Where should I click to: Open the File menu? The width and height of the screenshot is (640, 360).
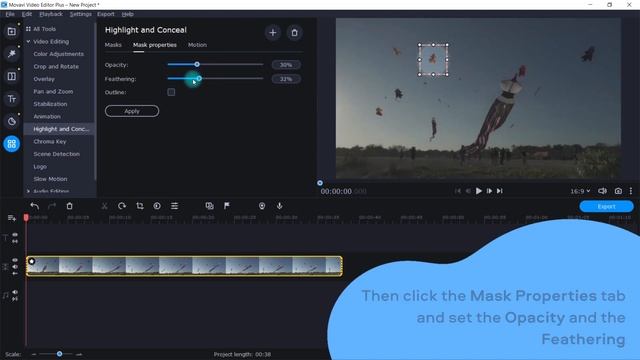coord(10,14)
